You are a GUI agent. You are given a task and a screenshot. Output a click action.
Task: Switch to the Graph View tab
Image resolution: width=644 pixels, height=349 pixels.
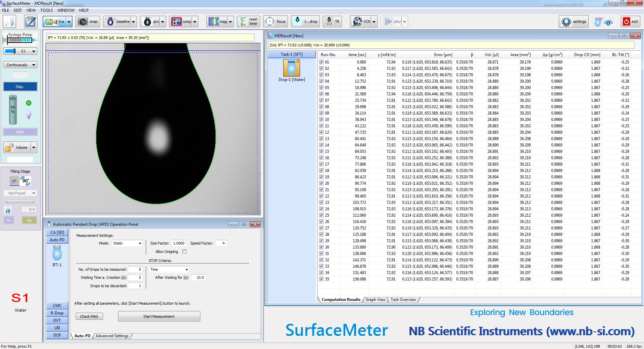(375, 300)
